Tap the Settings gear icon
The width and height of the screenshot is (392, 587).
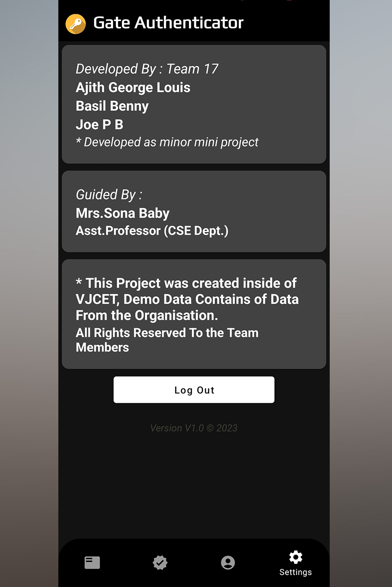[x=296, y=557]
